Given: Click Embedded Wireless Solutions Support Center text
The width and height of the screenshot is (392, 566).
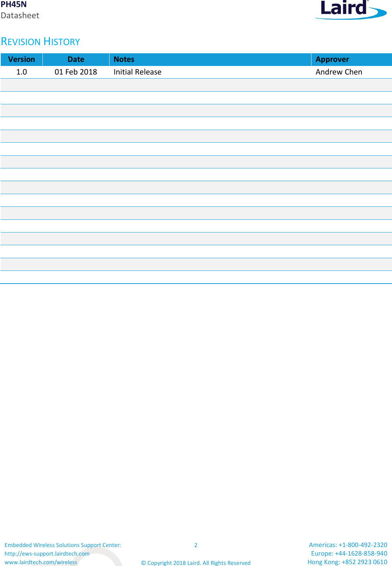Looking at the screenshot, I should 63,545.
